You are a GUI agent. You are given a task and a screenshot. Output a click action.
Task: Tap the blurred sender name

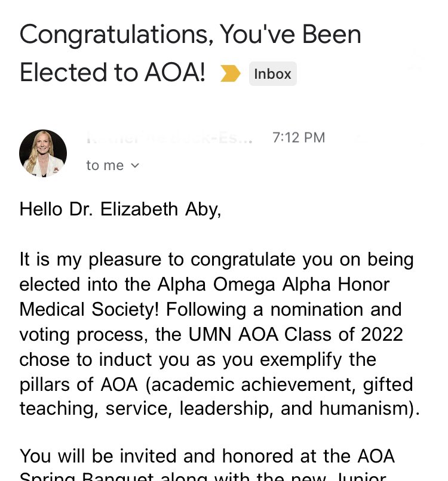point(169,138)
